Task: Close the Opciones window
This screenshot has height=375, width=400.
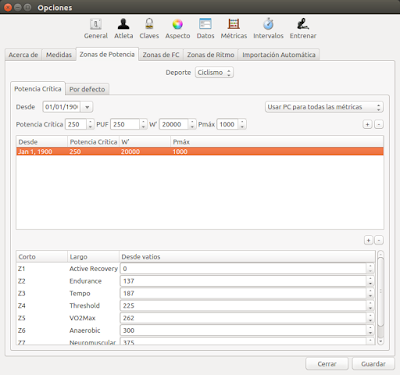Action: point(7,7)
